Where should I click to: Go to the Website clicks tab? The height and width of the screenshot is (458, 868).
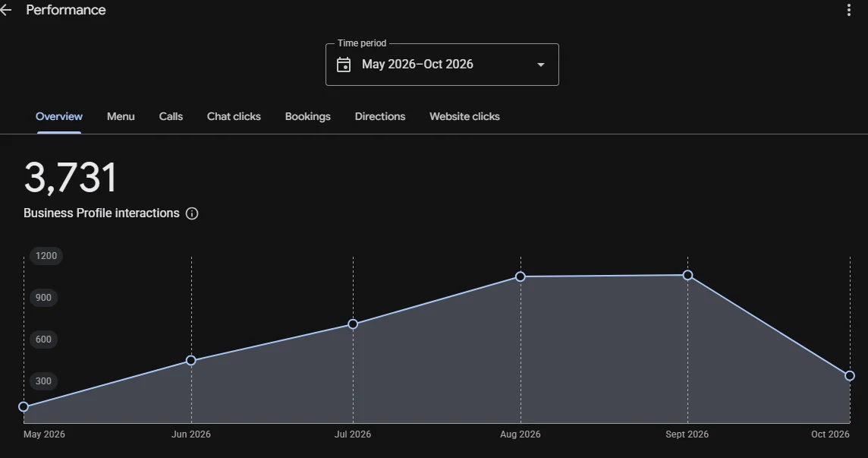[x=464, y=116]
